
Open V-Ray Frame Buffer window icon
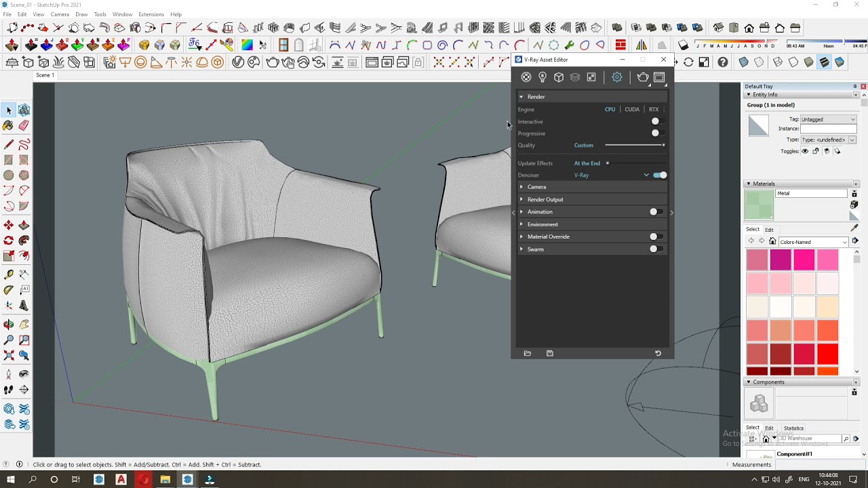click(x=659, y=77)
